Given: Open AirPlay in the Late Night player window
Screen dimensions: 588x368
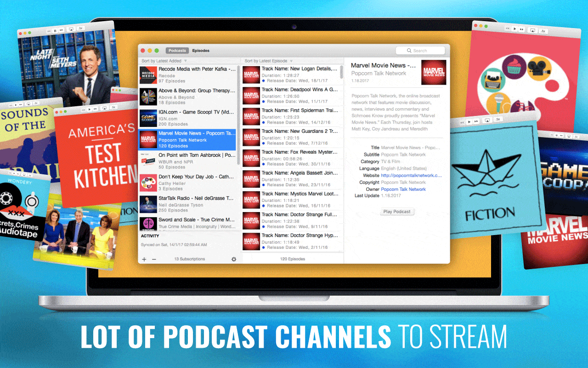Looking at the screenshot, I should pyautogui.click(x=71, y=29).
